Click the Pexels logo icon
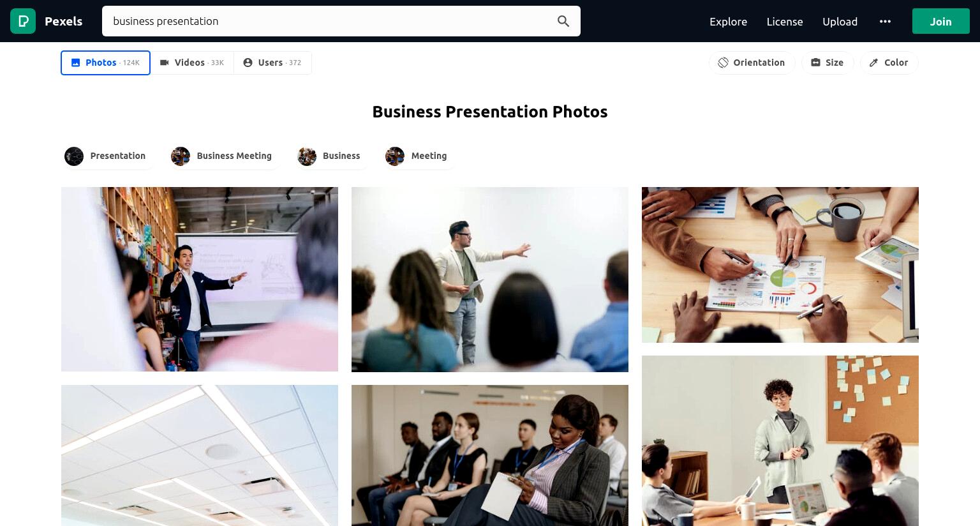This screenshot has width=980, height=526. (x=23, y=21)
